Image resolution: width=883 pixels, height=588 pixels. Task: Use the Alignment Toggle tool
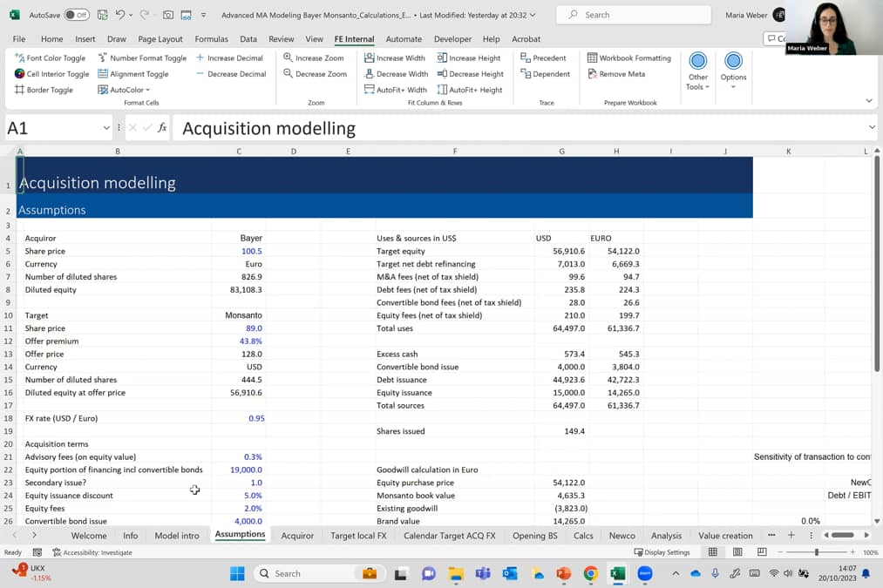pos(132,74)
